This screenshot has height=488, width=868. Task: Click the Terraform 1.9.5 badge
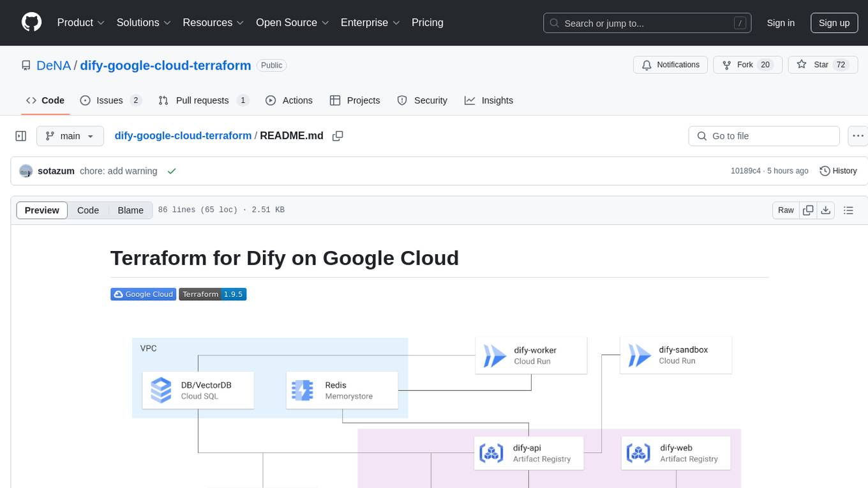coord(213,294)
